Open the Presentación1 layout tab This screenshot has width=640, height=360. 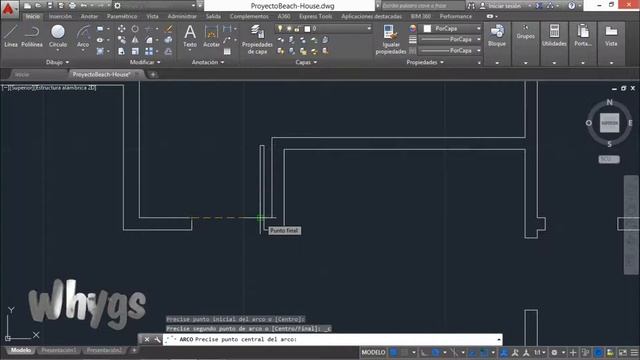59,350
